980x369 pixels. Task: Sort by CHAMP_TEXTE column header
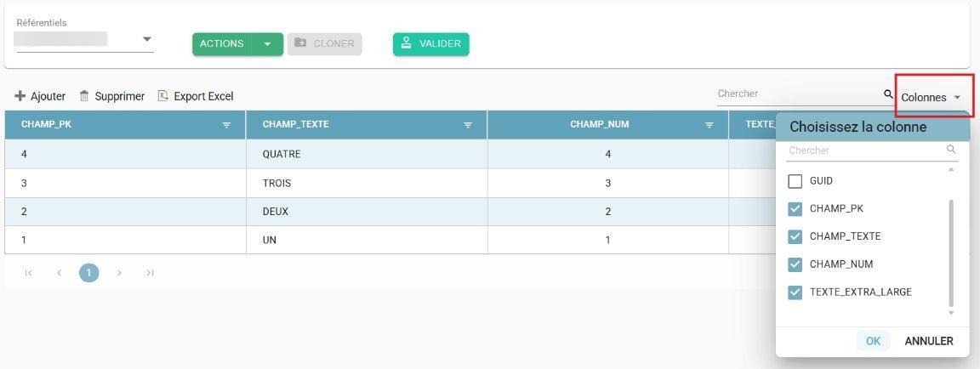[x=296, y=124]
